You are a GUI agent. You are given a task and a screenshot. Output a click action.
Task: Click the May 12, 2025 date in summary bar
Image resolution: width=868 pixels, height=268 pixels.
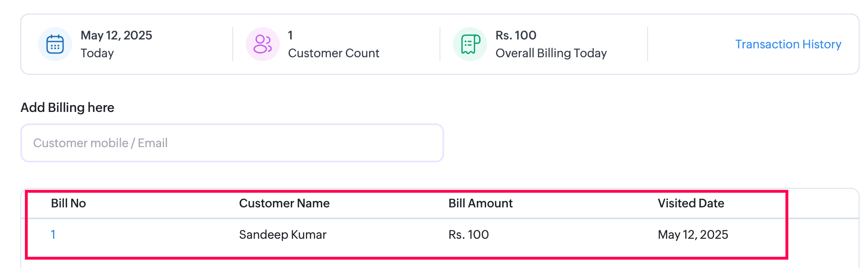[116, 35]
